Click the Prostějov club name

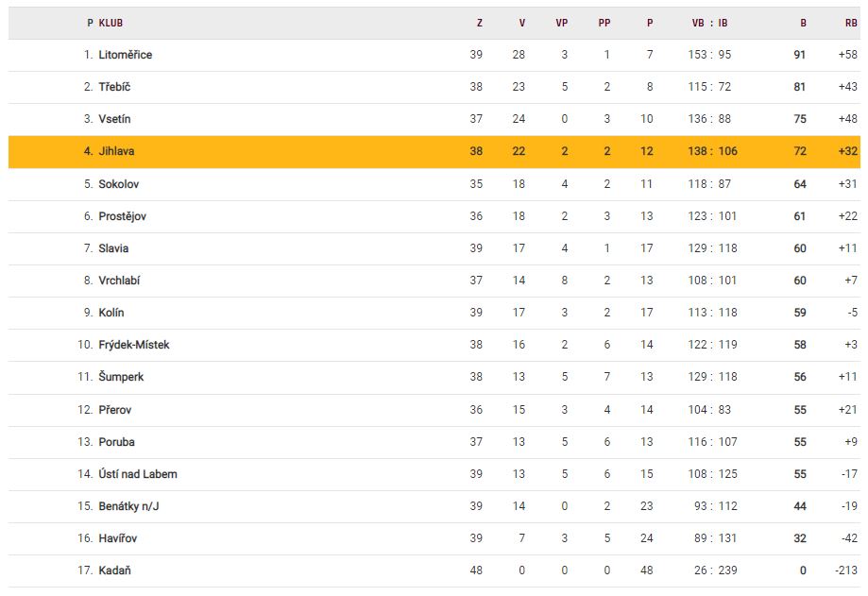(x=122, y=216)
